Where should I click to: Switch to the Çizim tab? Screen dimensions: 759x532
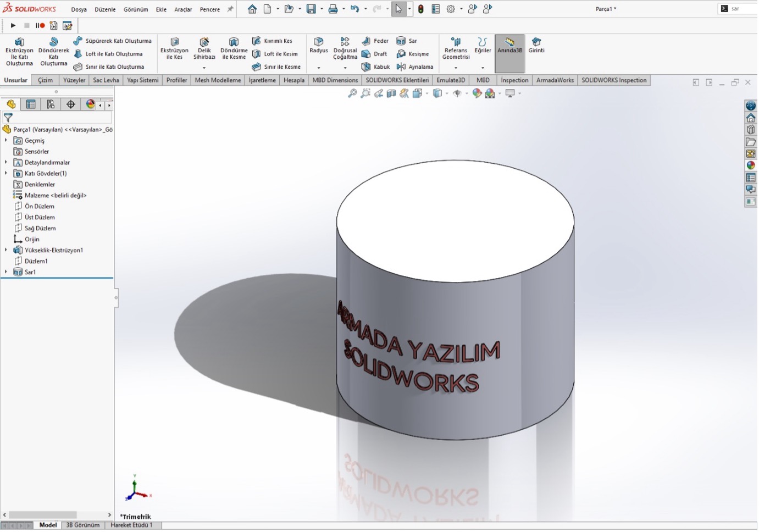click(46, 80)
